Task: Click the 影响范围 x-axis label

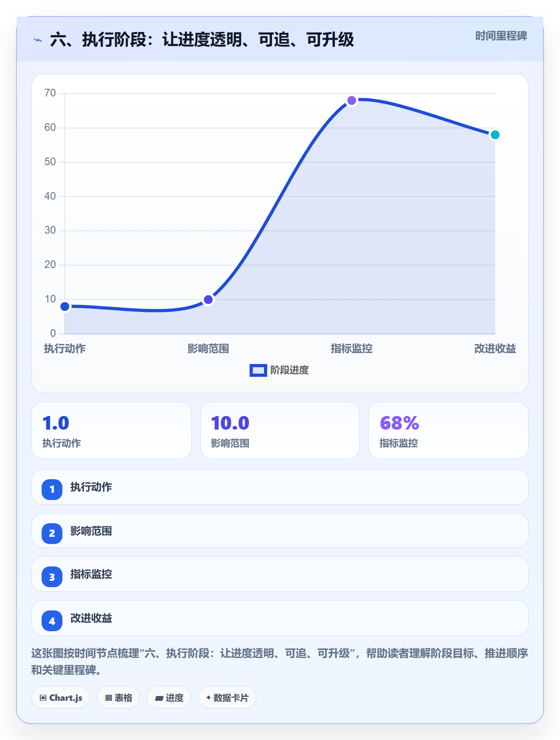Action: (208, 349)
